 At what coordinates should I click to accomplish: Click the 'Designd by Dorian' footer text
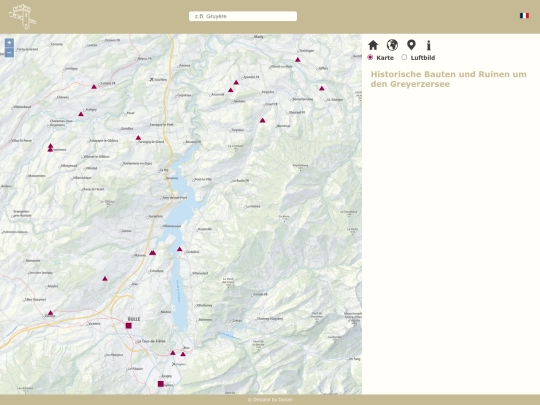click(270, 400)
